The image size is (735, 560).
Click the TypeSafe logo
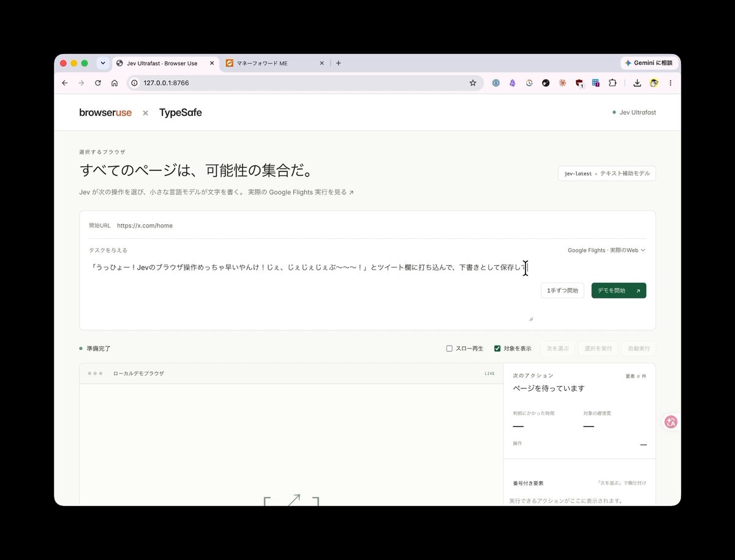[x=181, y=113]
